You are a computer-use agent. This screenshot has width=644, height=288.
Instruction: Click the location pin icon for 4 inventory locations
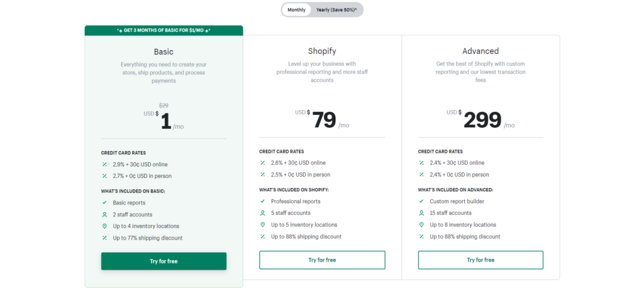tap(104, 226)
